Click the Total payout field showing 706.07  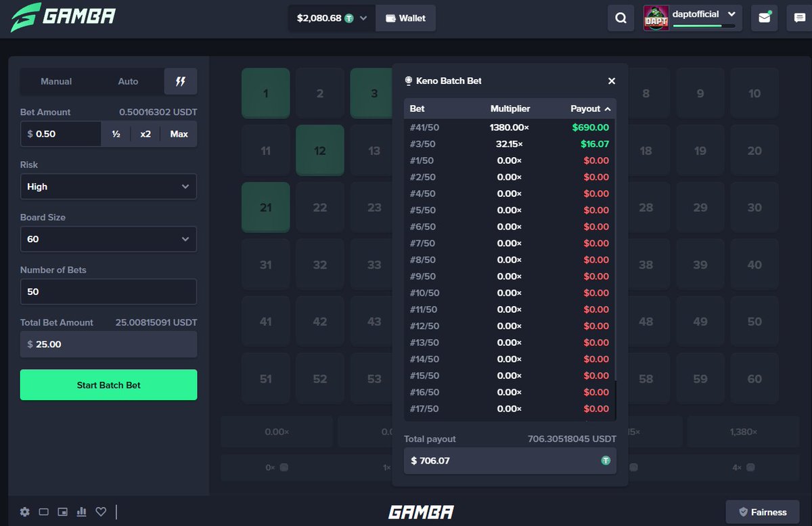(x=510, y=460)
